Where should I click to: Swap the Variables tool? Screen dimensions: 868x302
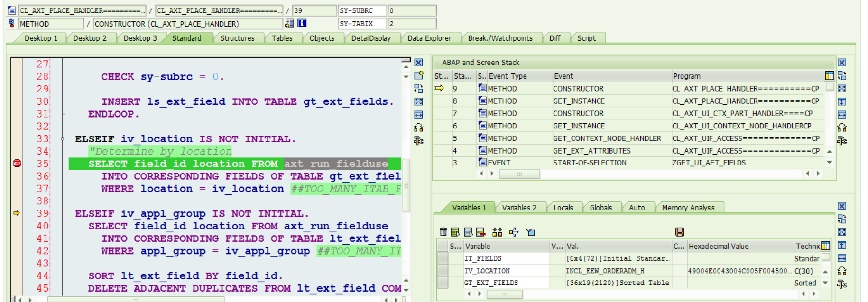tap(841, 219)
